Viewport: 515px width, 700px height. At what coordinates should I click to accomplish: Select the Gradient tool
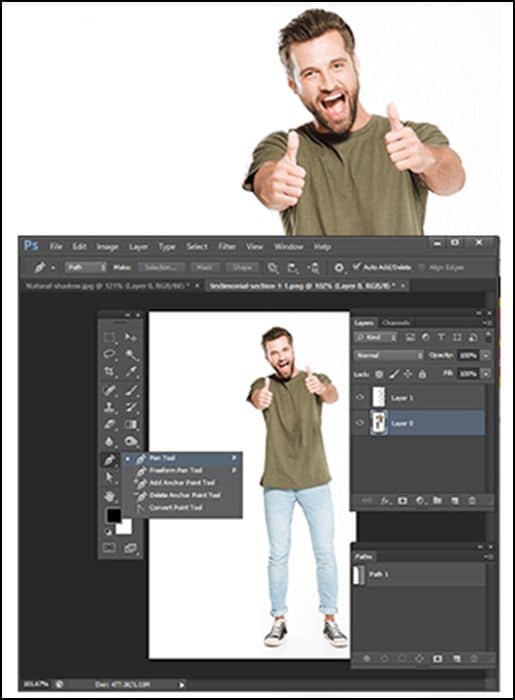(x=131, y=424)
